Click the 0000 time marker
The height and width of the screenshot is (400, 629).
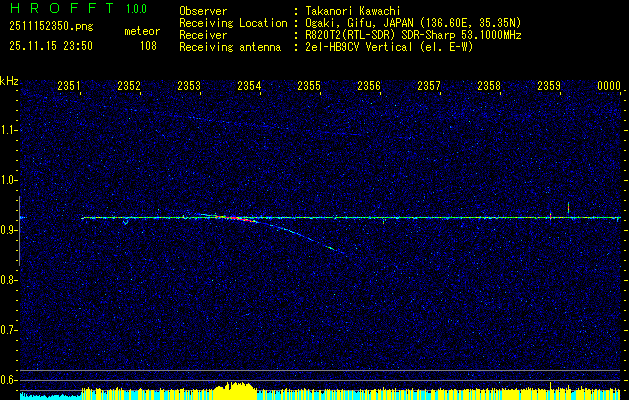click(609, 86)
